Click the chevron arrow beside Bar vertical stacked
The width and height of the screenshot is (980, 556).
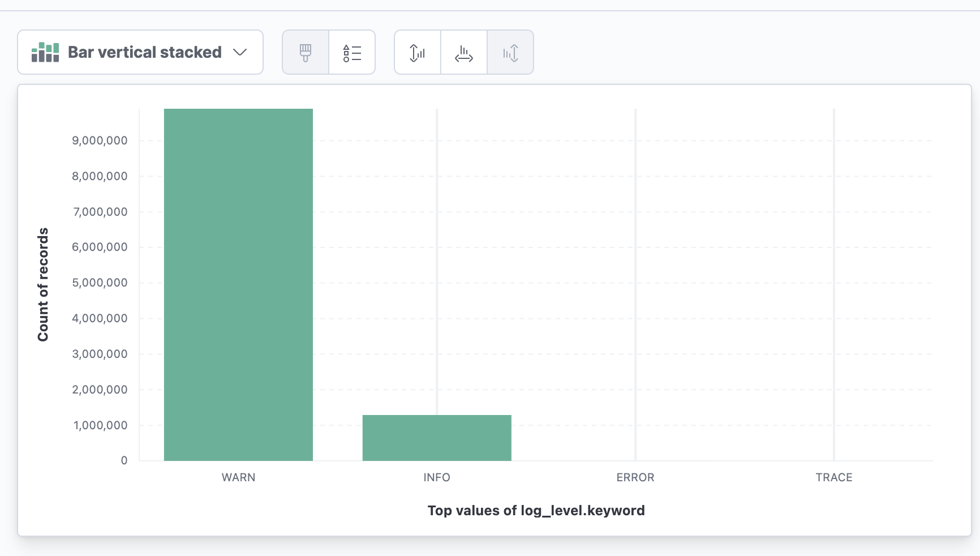[x=240, y=52]
